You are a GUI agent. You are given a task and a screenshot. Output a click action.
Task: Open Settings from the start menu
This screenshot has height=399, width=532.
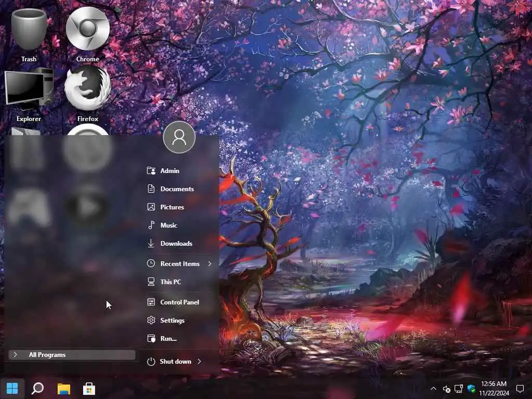point(179,320)
